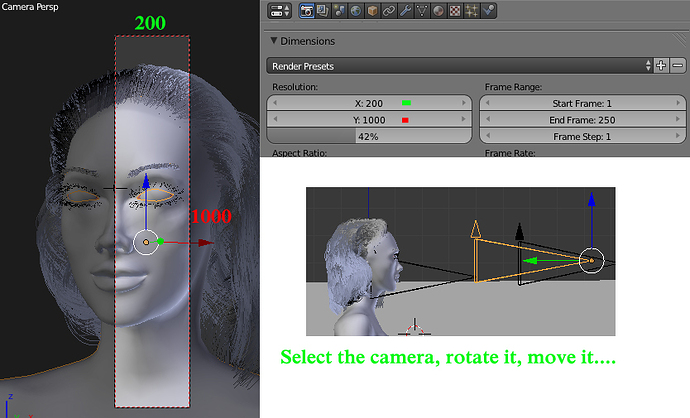Click white manipulator circle in camera view
690x418 pixels.
[146, 242]
